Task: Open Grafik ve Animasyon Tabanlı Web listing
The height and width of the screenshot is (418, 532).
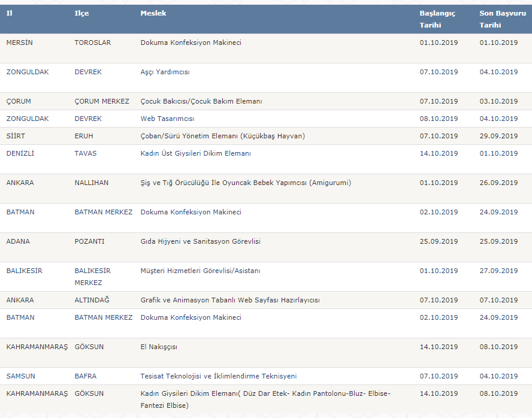Action: (230, 300)
